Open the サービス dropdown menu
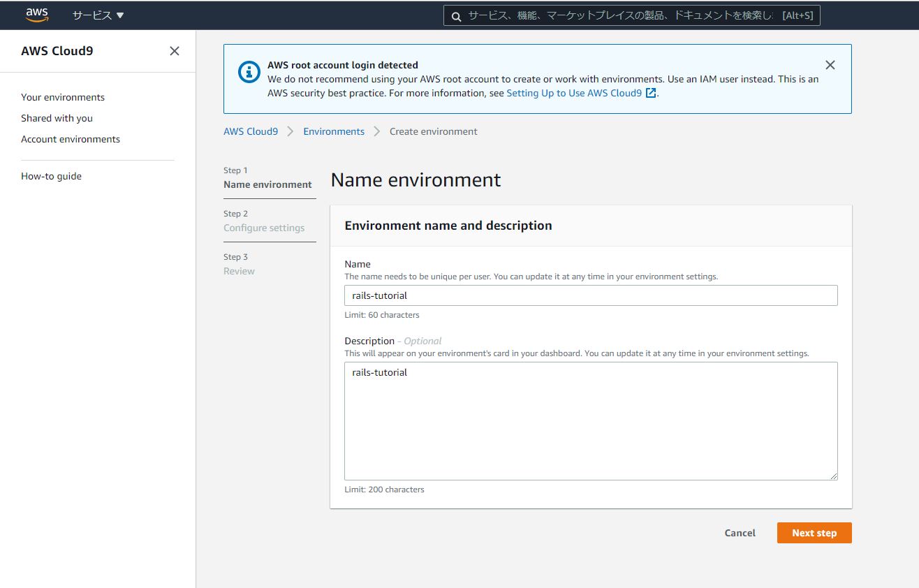This screenshot has height=588, width=919. tap(98, 15)
